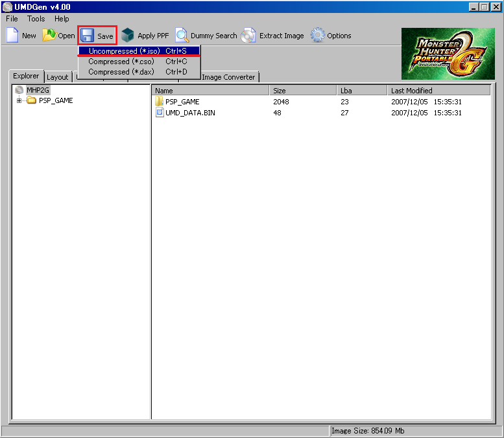
Task: Click the UMD_DATA.BIN file icon
Action: pos(160,112)
